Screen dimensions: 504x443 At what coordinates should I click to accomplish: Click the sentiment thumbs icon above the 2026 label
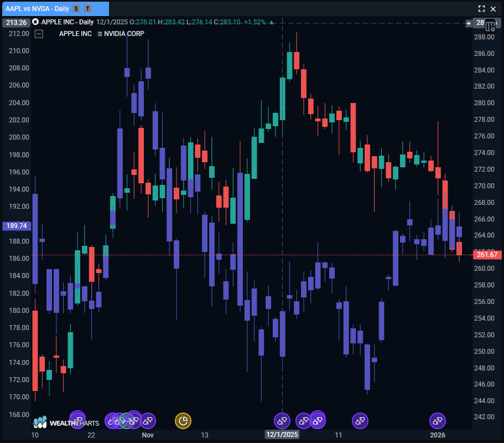click(x=438, y=421)
